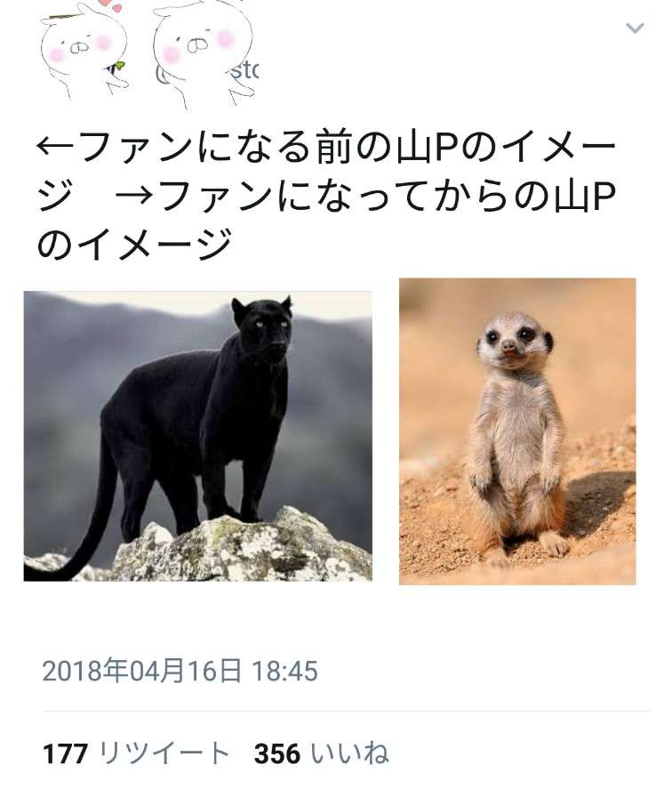This screenshot has width=672, height=789.
Task: Click the 18:45 time portion
Action: click(284, 672)
